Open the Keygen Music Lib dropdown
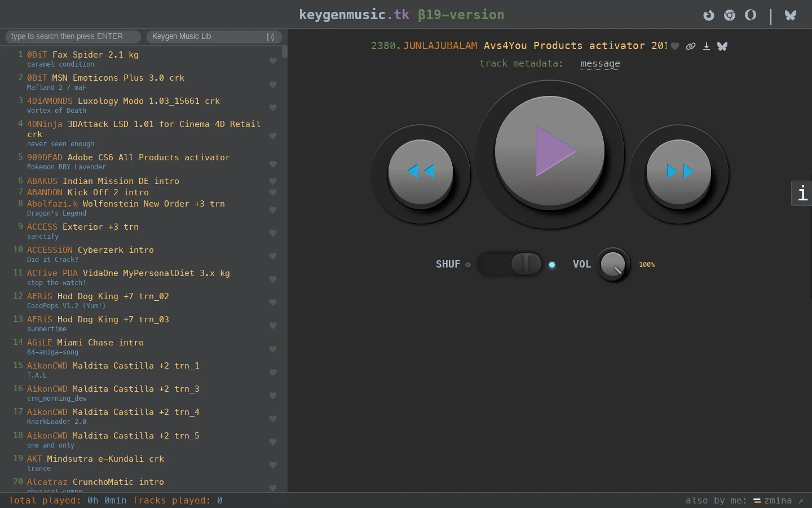The height and width of the screenshot is (508, 812). tap(214, 37)
